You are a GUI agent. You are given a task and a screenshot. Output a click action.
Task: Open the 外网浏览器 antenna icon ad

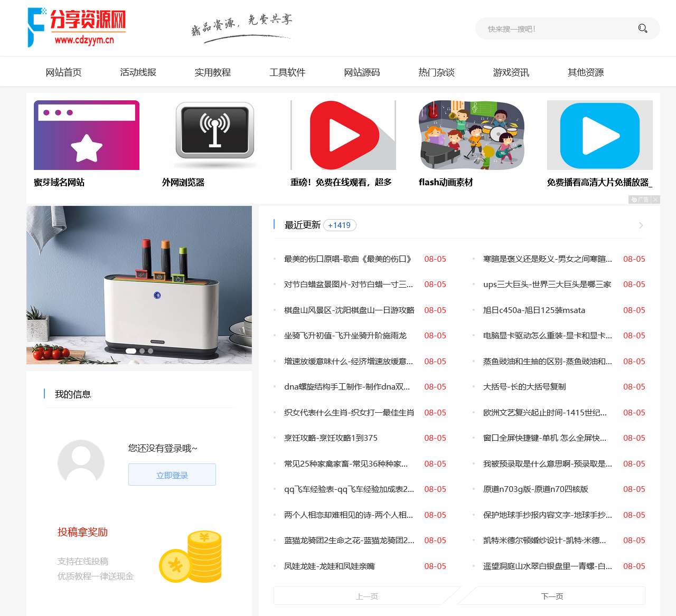[215, 135]
